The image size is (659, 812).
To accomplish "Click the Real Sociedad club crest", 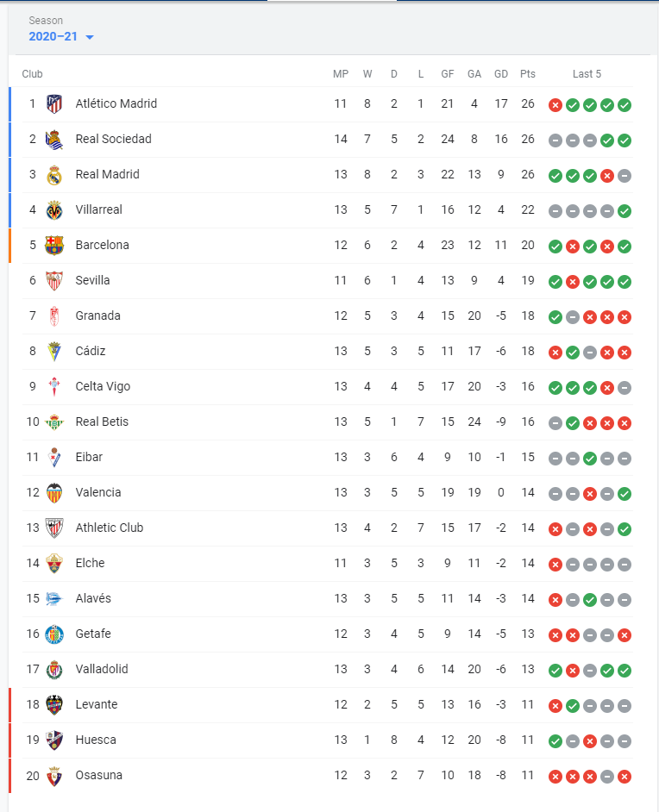I will [x=54, y=140].
